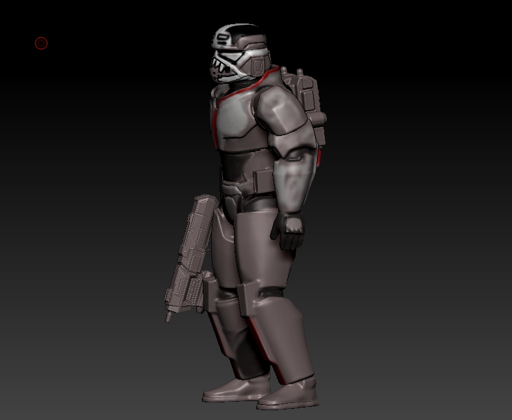This screenshot has height=420, width=512.
Task: Click the trooper model's helmet
Action: tap(240, 53)
